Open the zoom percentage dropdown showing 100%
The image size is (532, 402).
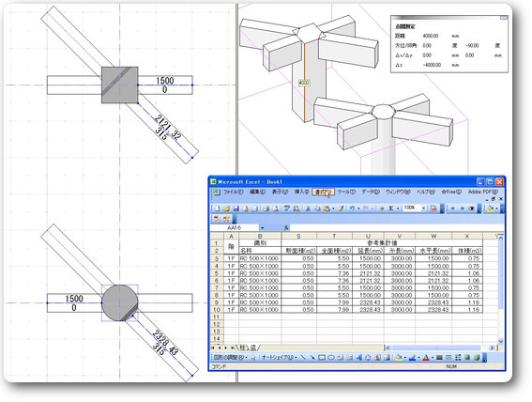[x=424, y=209]
